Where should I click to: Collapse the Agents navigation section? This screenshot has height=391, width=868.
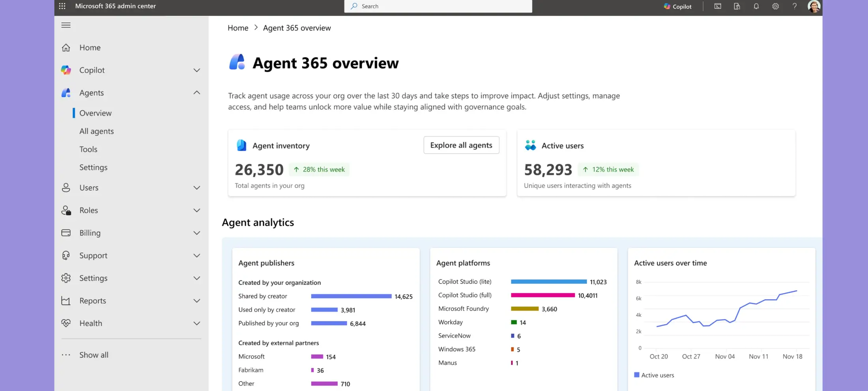[196, 93]
